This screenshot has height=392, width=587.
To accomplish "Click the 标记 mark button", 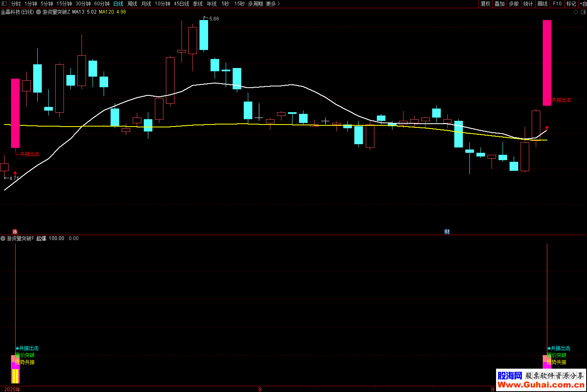I will click(571, 4).
